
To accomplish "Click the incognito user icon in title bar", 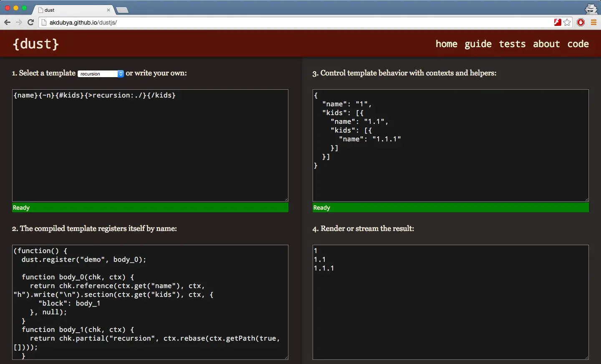I will 591,8.
